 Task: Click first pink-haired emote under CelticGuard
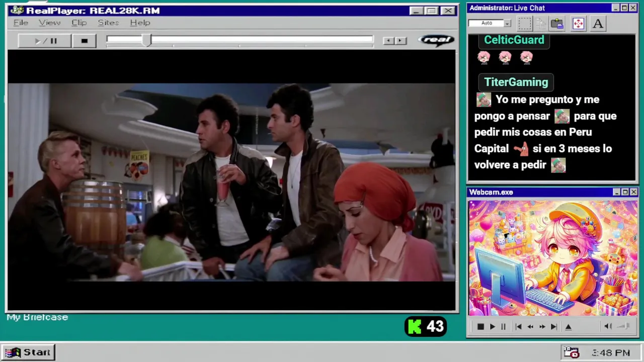(484, 57)
